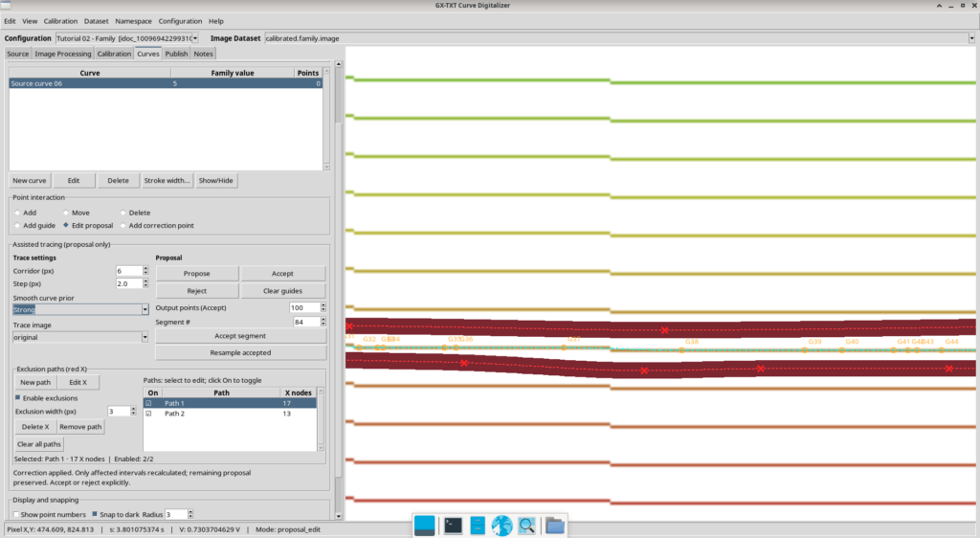Open the application finder magnifier icon
This screenshot has width=980, height=538.
coord(526,526)
